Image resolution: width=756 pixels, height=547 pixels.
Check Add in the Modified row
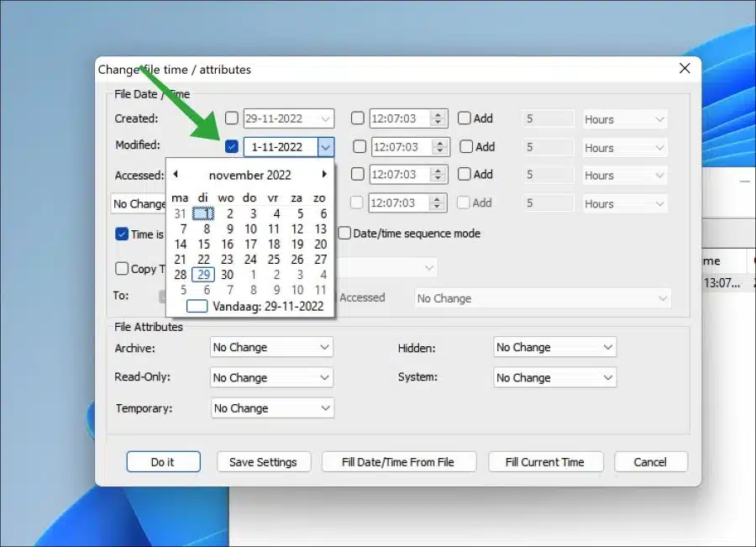click(465, 147)
